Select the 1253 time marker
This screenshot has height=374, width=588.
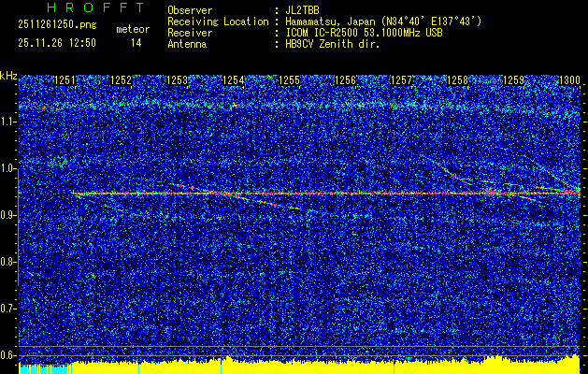(x=177, y=81)
